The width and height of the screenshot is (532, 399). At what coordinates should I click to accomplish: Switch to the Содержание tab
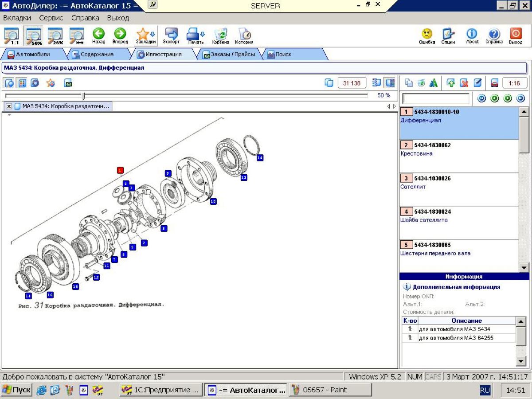97,54
